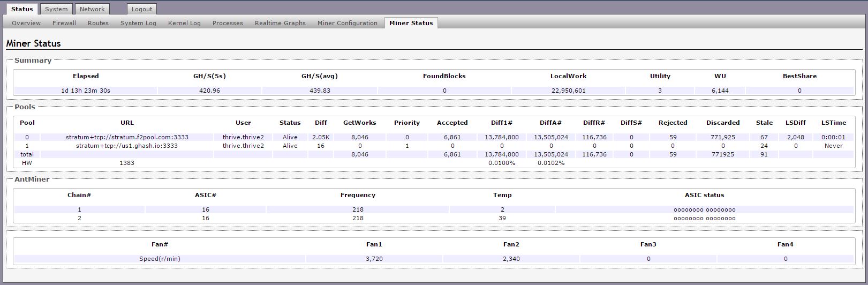Select the HW error count 1383

click(x=127, y=163)
